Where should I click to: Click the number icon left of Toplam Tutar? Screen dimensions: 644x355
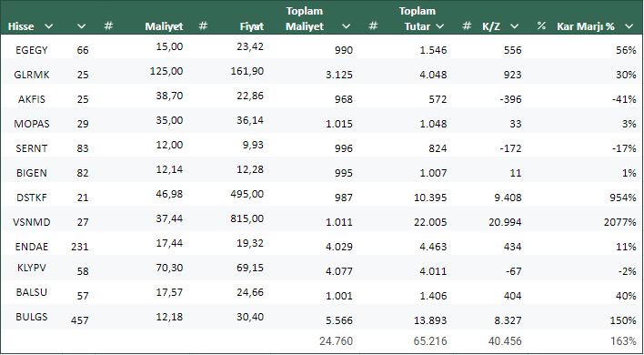pos(373,26)
